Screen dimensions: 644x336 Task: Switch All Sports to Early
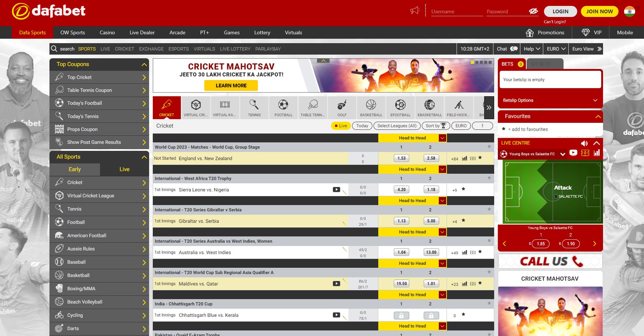(75, 169)
